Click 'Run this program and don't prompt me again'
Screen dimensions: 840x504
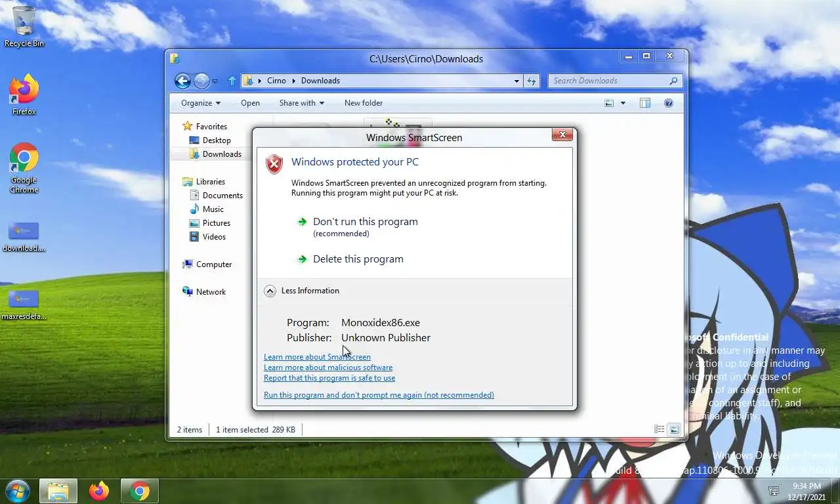coord(379,395)
